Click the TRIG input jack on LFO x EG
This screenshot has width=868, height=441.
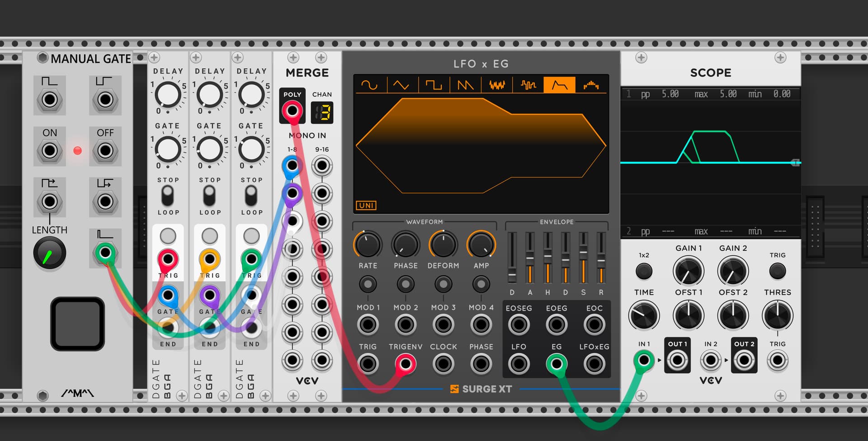(368, 364)
